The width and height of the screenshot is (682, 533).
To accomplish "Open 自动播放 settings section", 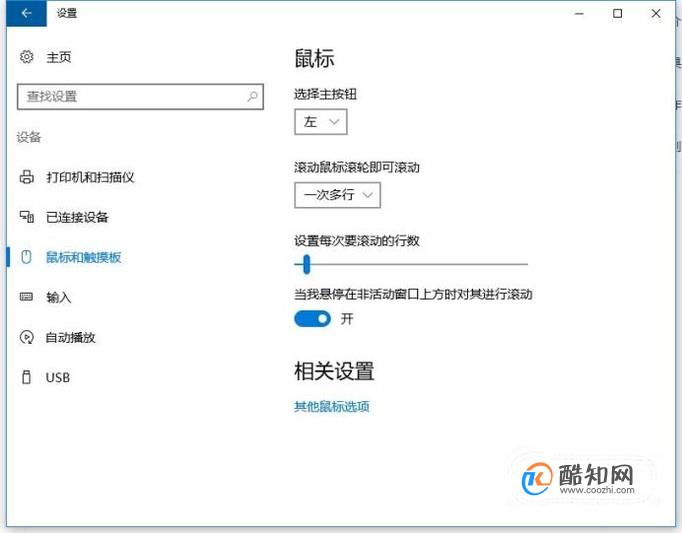I will (70, 337).
